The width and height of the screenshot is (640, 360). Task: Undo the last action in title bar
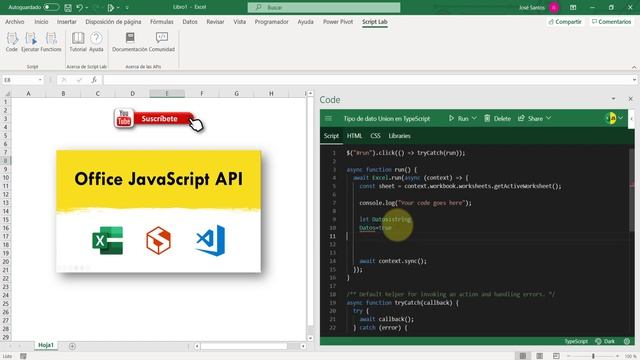pyautogui.click(x=80, y=7)
